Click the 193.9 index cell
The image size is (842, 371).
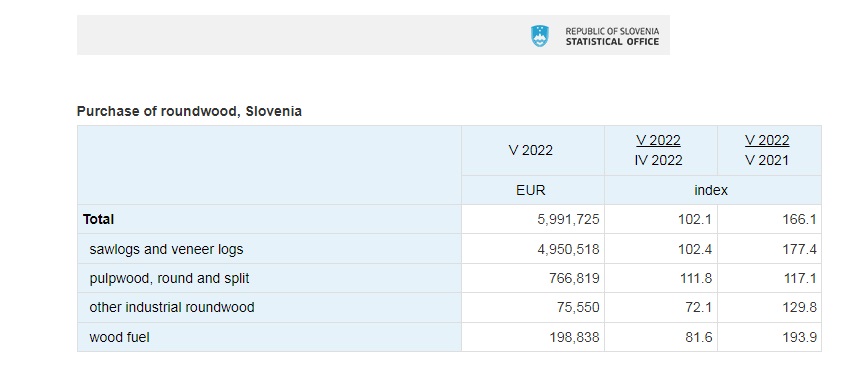[770, 337]
